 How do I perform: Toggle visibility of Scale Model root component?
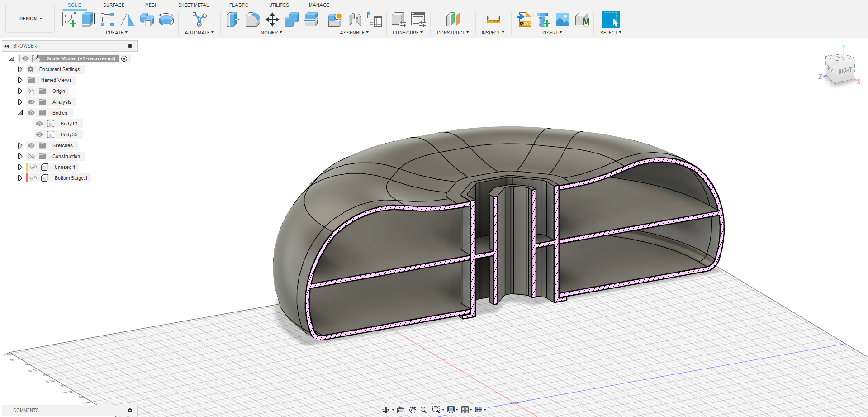tap(25, 58)
